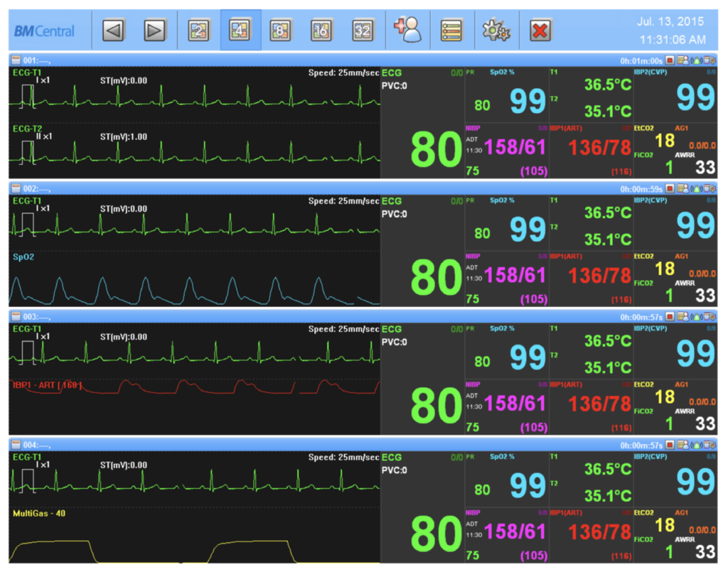
Task: Open patient info icon for bed 003
Action: click(x=683, y=317)
